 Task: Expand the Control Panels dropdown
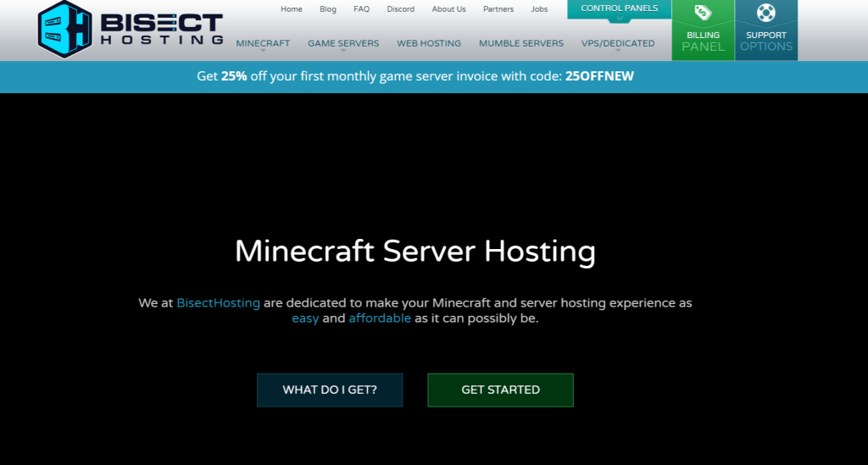(x=619, y=8)
